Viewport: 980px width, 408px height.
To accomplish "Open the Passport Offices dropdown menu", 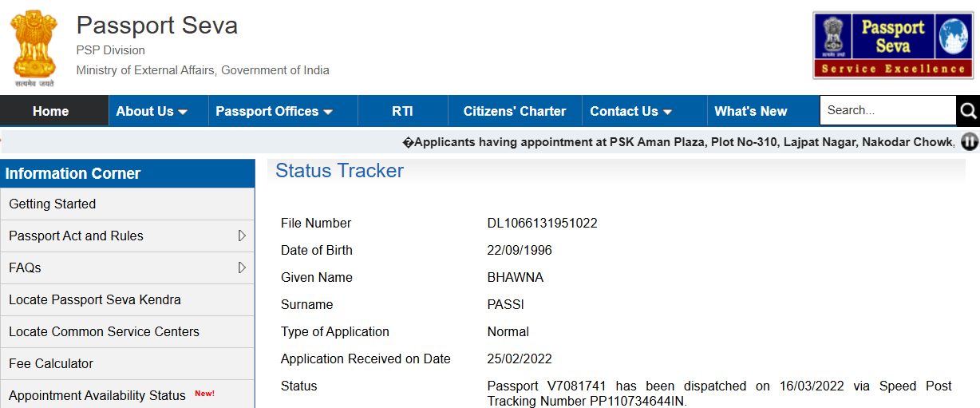I will click(x=274, y=111).
